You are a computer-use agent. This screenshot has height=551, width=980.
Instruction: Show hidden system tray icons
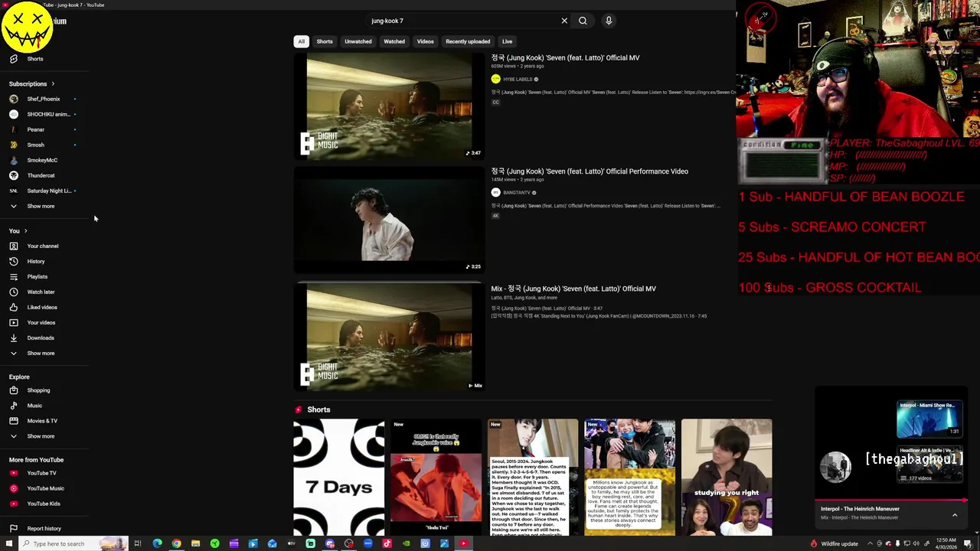[x=870, y=543]
